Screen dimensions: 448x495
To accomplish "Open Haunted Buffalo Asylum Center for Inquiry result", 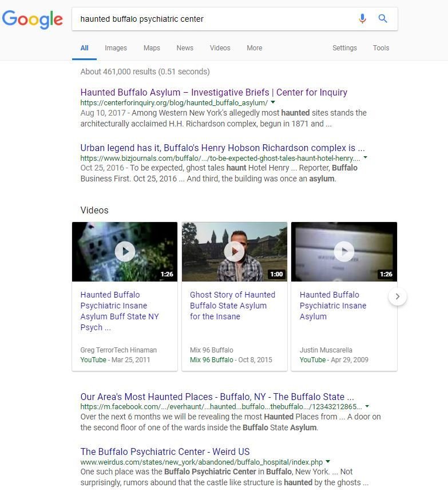I will pyautogui.click(x=214, y=92).
